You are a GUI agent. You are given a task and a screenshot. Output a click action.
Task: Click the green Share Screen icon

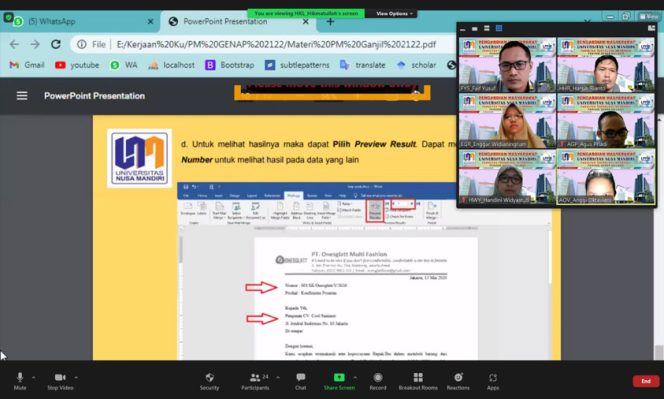coord(339,377)
